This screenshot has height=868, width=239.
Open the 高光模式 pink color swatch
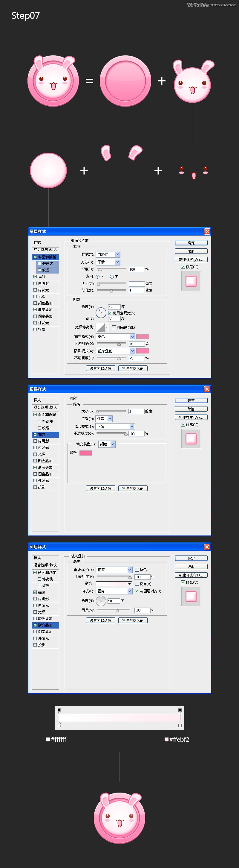pyautogui.click(x=143, y=337)
